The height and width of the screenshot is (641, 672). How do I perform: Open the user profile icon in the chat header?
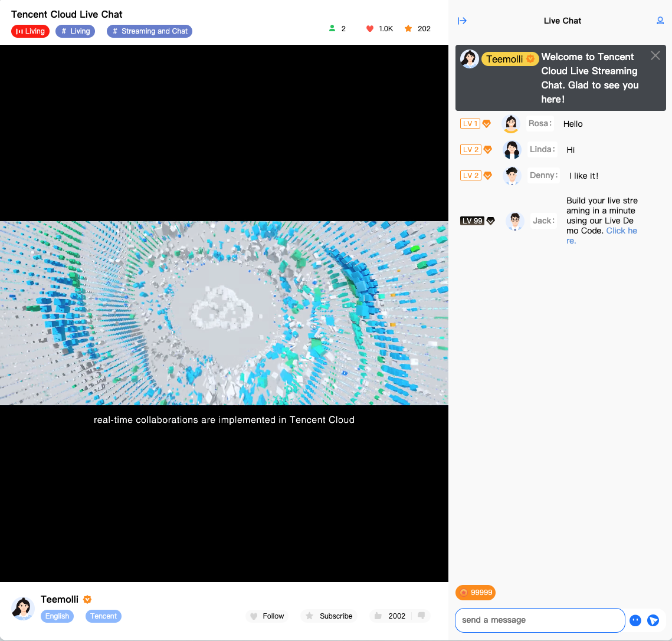tap(660, 21)
